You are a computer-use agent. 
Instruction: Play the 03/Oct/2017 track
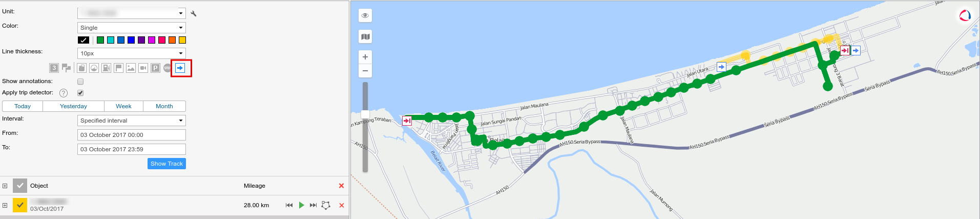[x=301, y=205]
